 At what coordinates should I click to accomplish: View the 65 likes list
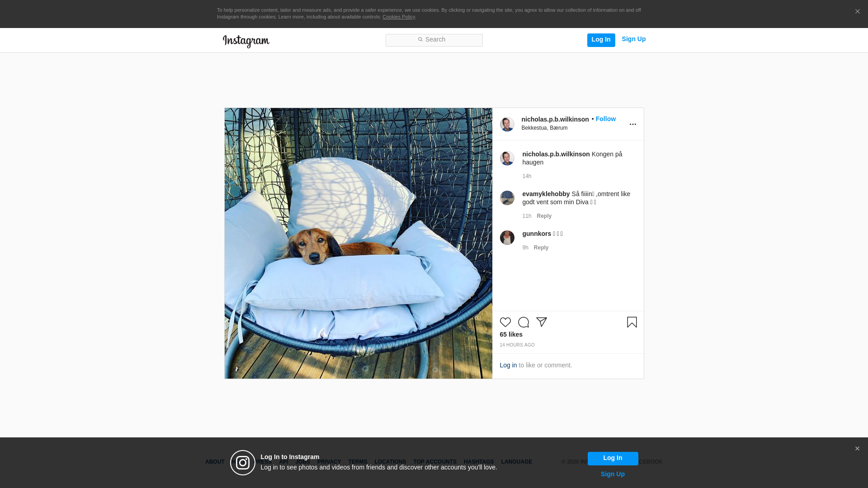coord(511,334)
